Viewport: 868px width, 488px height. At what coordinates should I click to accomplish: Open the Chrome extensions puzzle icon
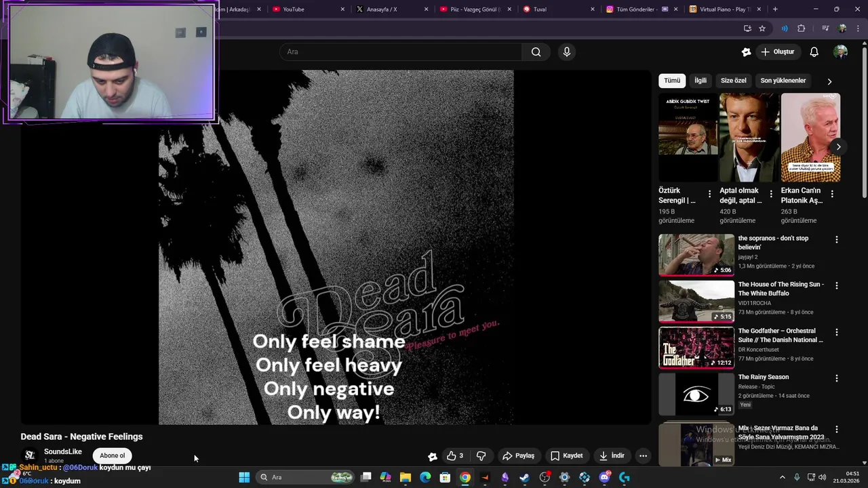pos(802,28)
